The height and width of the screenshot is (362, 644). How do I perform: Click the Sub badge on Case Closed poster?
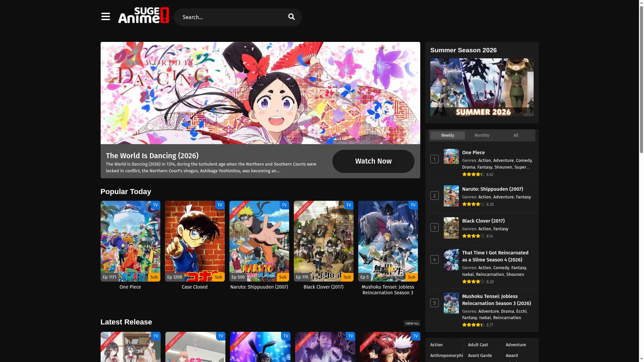[x=218, y=277]
